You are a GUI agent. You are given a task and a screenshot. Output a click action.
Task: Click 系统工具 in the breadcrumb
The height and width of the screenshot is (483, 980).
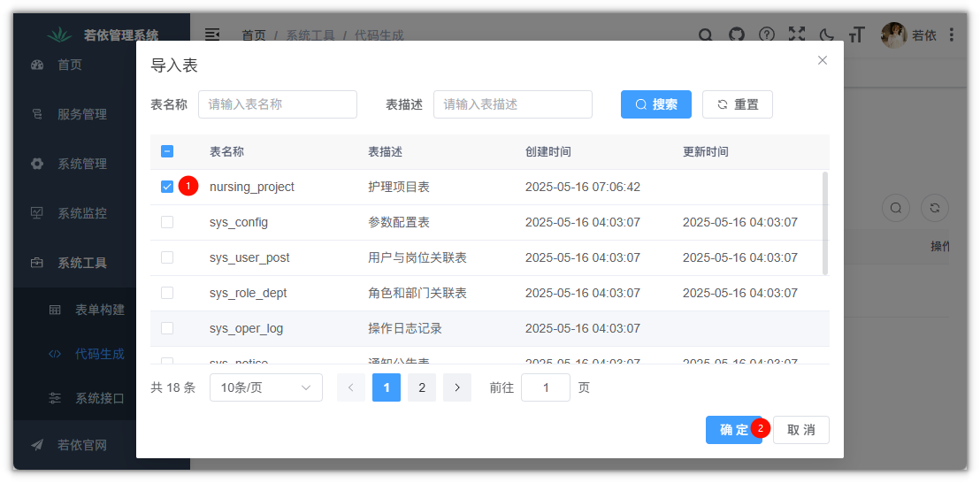pos(310,35)
